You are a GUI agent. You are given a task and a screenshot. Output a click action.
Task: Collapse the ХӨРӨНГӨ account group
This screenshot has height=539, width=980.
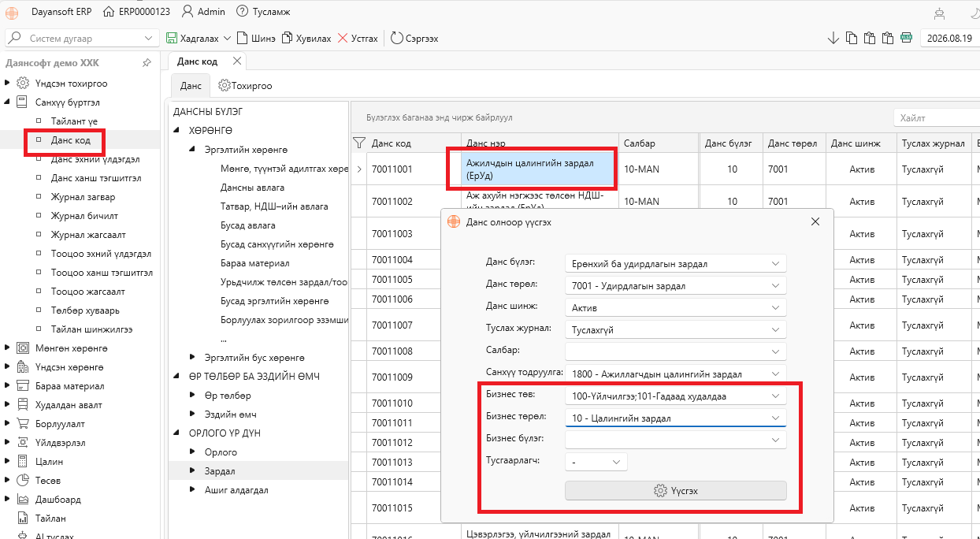point(178,130)
